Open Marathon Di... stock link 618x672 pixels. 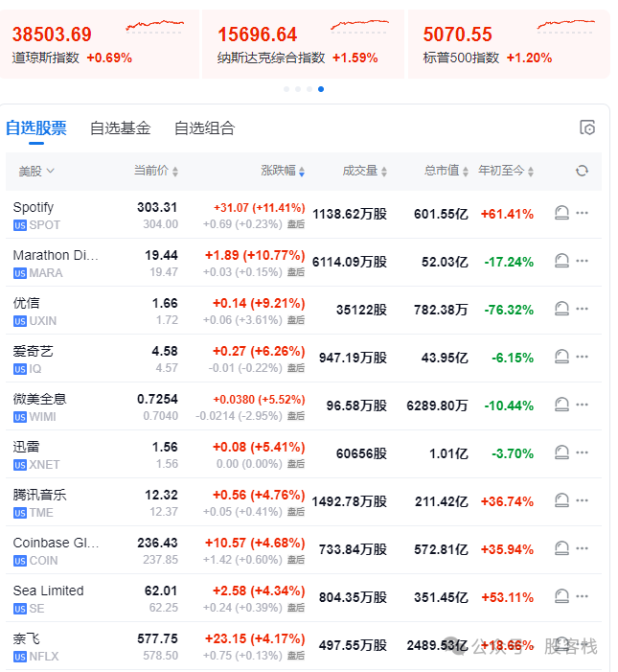pos(56,255)
